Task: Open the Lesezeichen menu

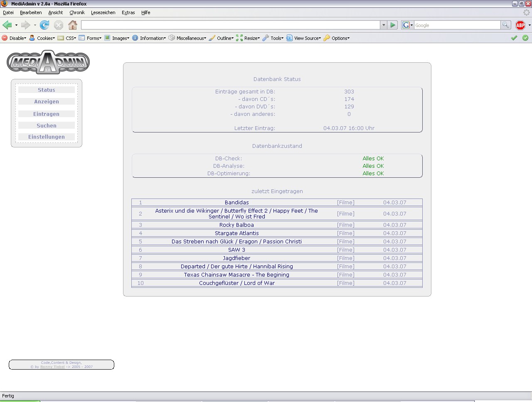Action: click(x=103, y=12)
